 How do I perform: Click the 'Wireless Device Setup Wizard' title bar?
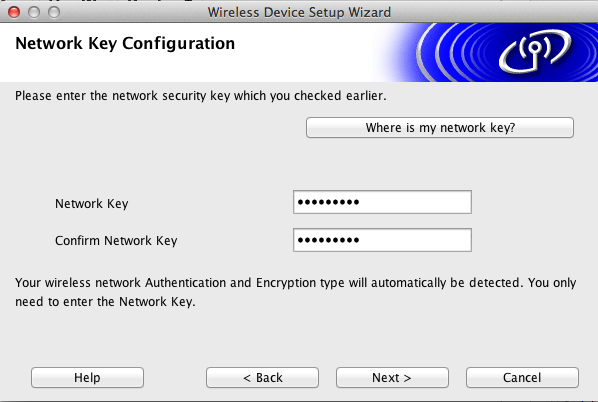point(299,12)
